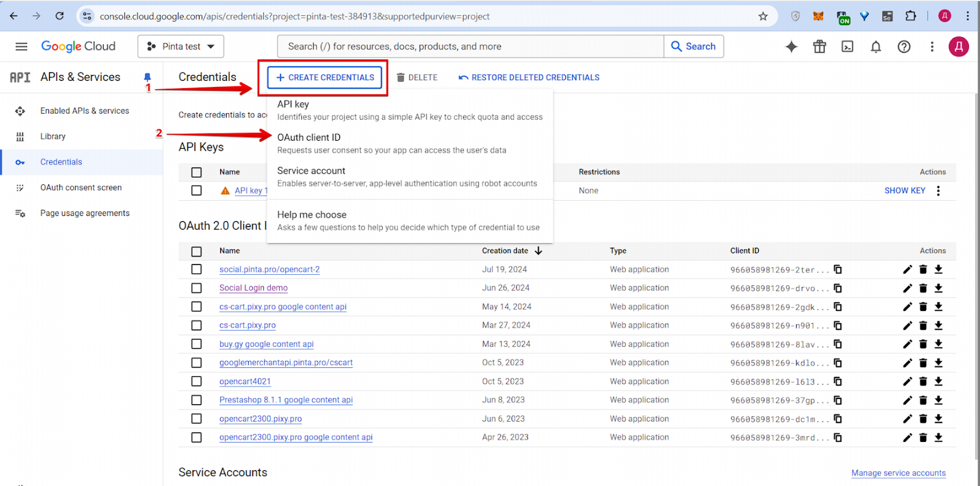This screenshot has height=486, width=980.
Task: Go back with the browser back arrow
Action: tap(13, 16)
